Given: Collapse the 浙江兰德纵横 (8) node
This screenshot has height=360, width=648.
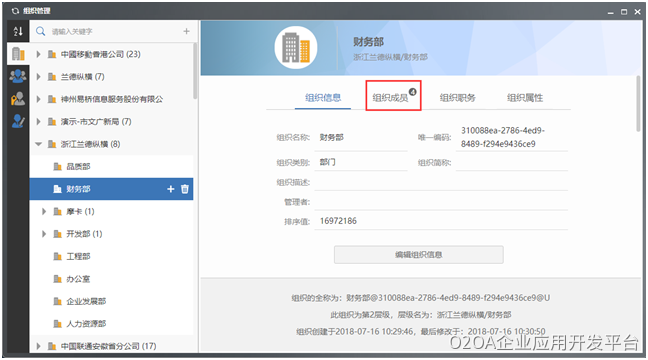Looking at the screenshot, I should (x=38, y=144).
